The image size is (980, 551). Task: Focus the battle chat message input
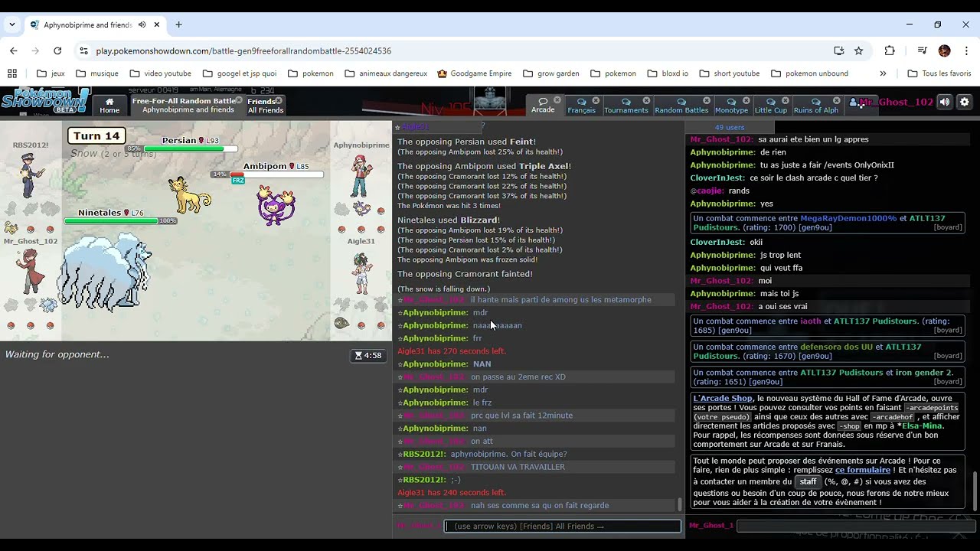click(x=563, y=526)
